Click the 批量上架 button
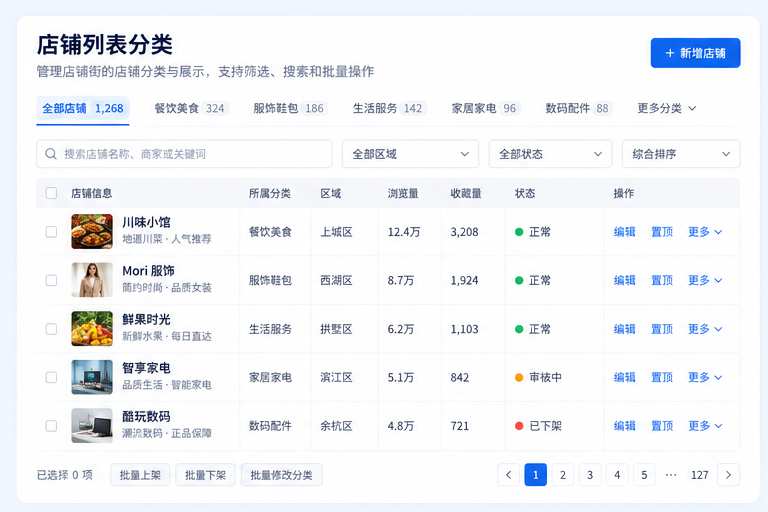This screenshot has height=512, width=768. 140,475
